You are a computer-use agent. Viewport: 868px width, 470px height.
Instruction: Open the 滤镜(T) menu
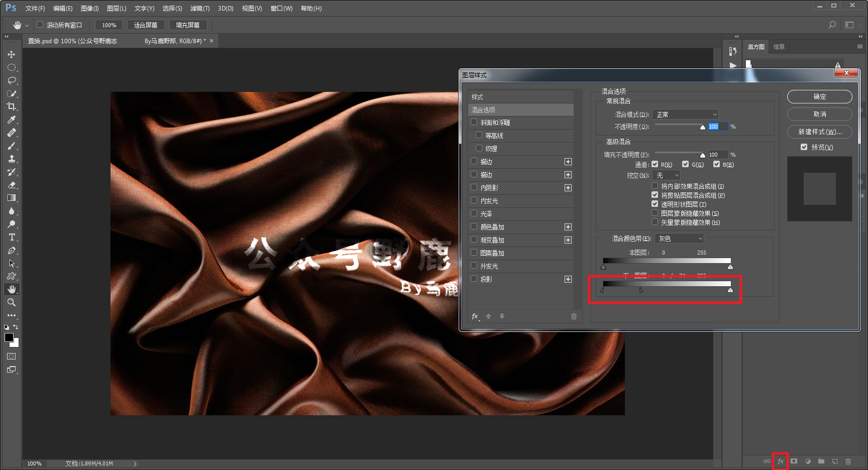[x=200, y=9]
